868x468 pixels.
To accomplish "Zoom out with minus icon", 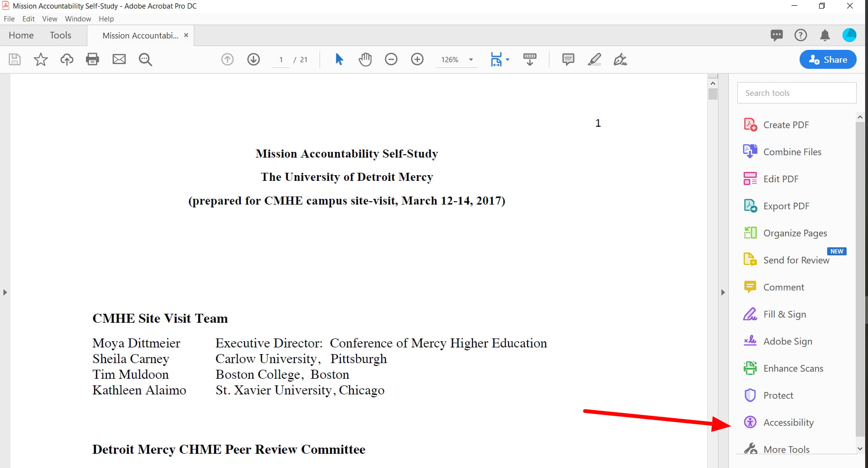I will (x=391, y=59).
